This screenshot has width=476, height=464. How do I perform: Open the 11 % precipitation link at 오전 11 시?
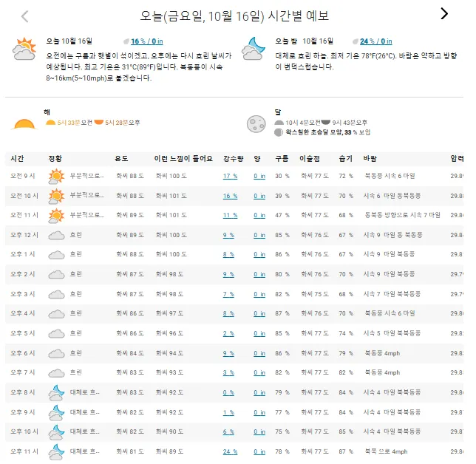point(230,216)
